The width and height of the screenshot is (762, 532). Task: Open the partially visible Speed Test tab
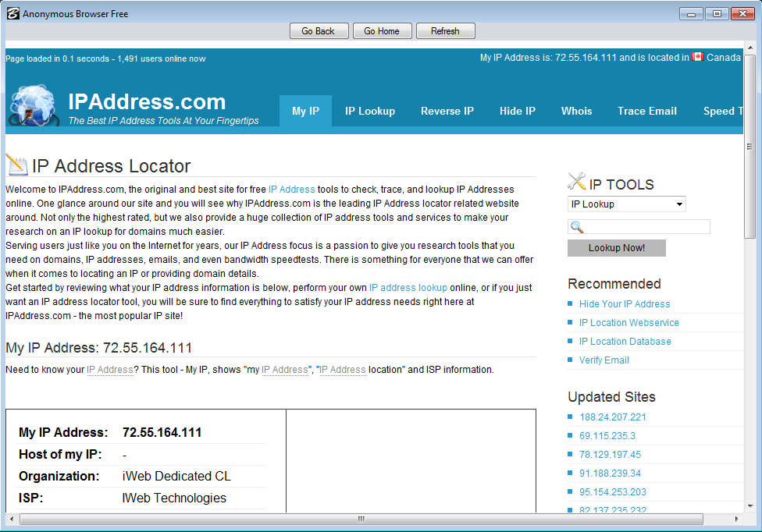coord(723,111)
